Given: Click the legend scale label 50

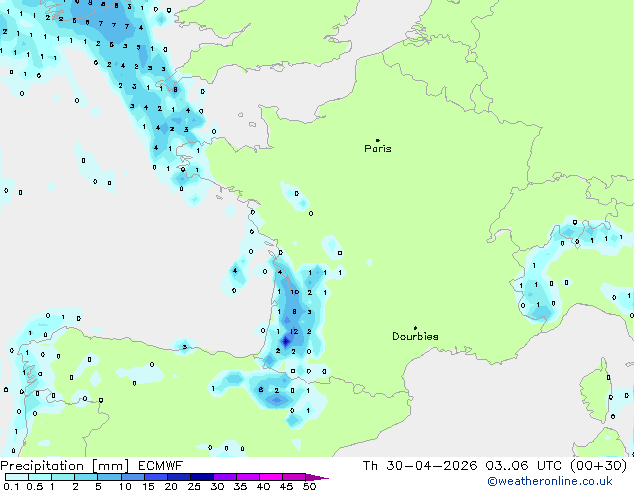Looking at the screenshot, I should point(310,486).
